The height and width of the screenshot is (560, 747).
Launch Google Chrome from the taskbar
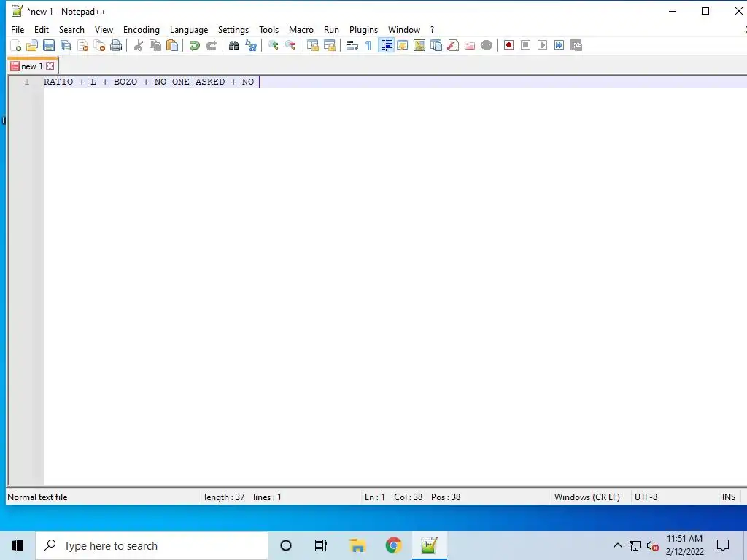pos(393,545)
